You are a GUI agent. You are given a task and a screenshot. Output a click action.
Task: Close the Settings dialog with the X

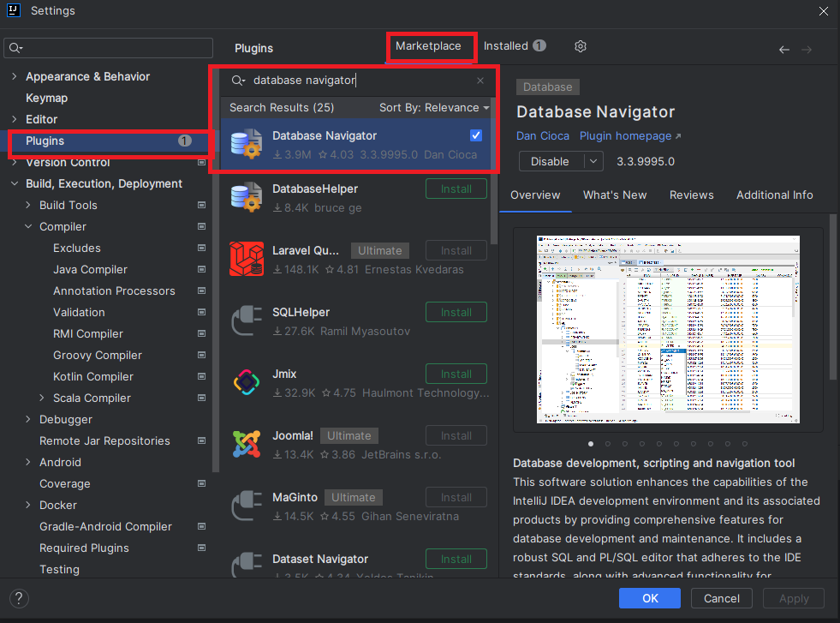pos(824,11)
